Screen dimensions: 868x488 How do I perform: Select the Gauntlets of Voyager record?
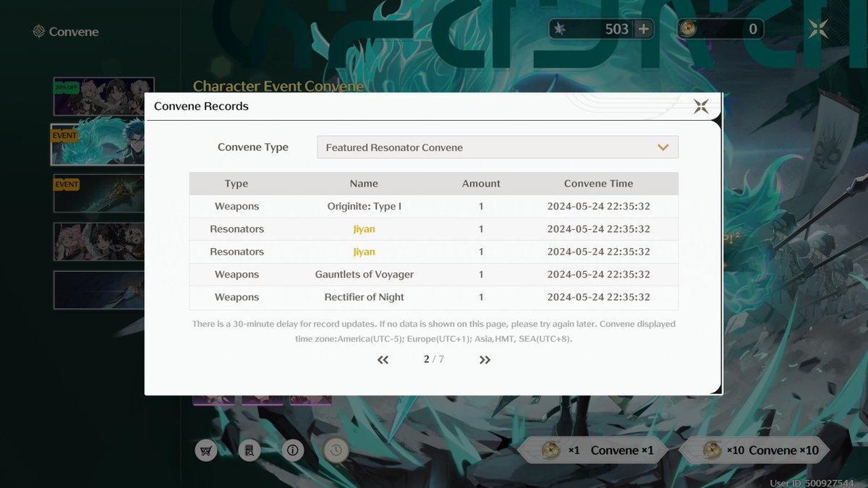[434, 274]
